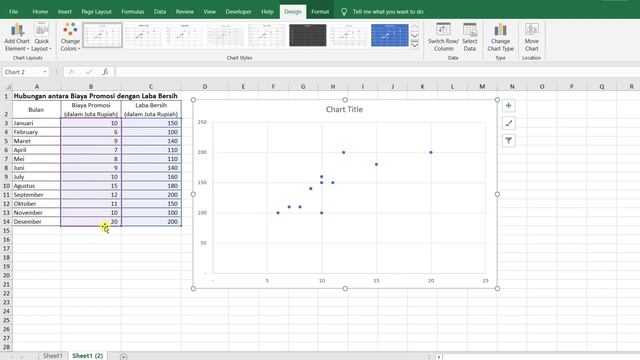Screen dimensions: 640x360
Task: Click the Chart Styles brush button
Action: (x=509, y=123)
